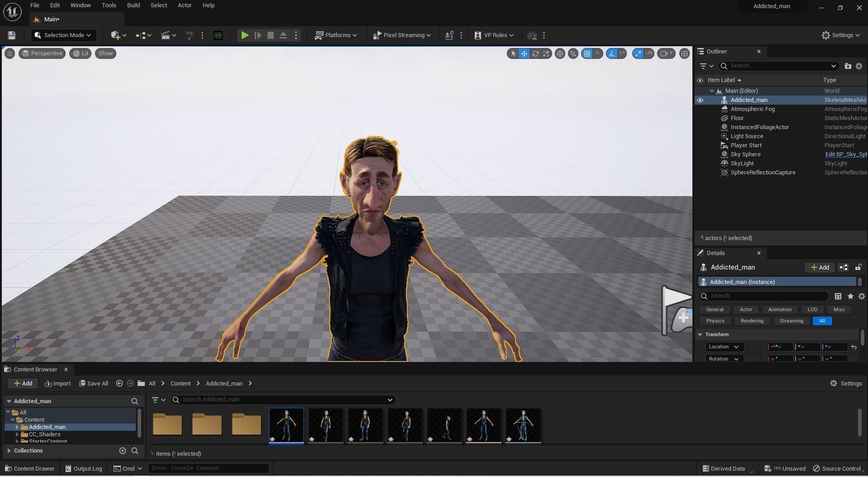Open the Output Log
Viewport: 868px width, 477px height.
tap(84, 469)
